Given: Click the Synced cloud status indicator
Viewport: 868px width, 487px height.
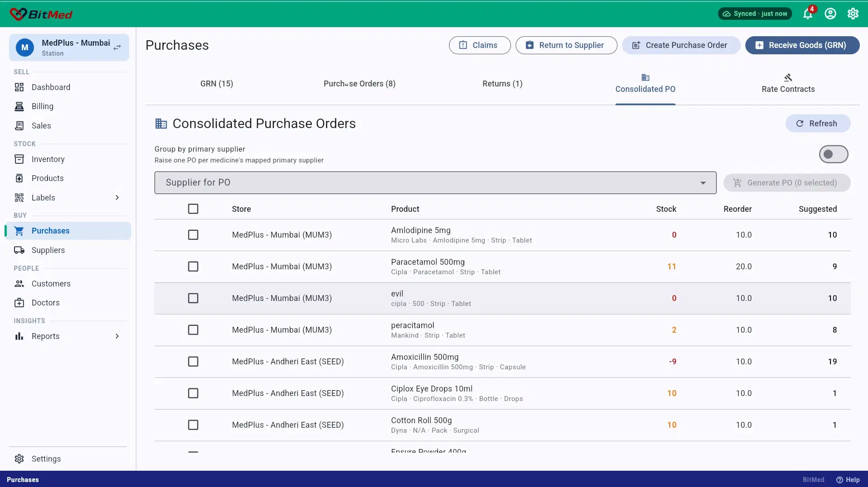Looking at the screenshot, I should tap(755, 14).
